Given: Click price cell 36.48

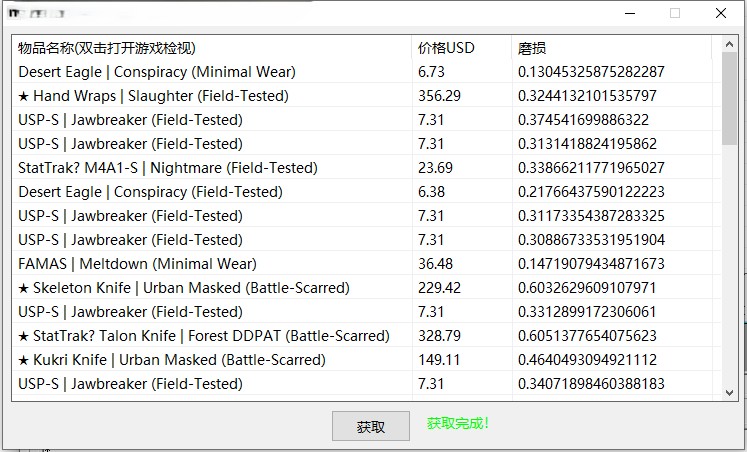Looking at the screenshot, I should click(x=435, y=264).
